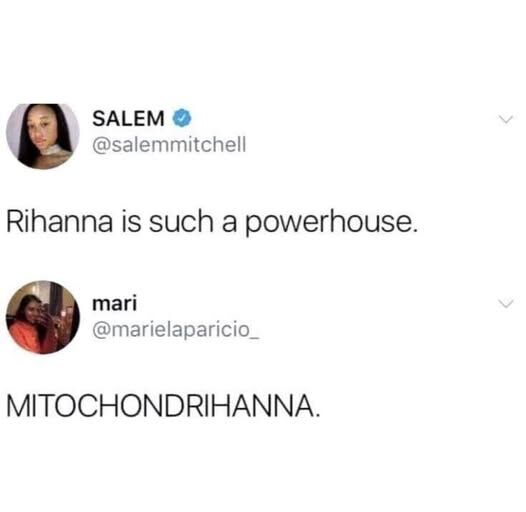Visit the @salemmitchell handle
Screen dimensions: 526x512
click(169, 145)
